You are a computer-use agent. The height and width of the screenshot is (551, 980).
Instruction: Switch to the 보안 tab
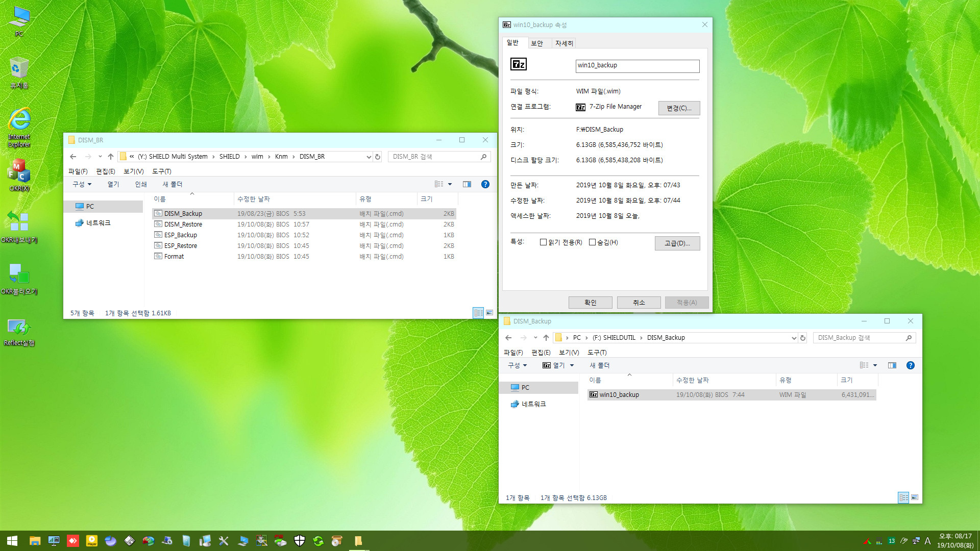click(x=537, y=43)
